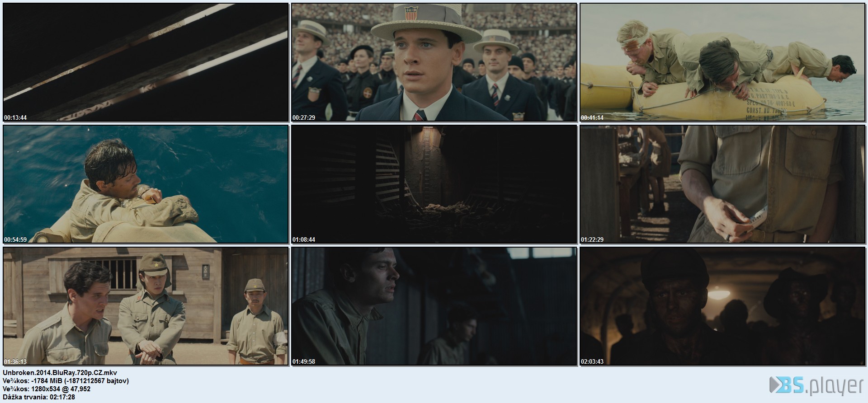Click the 00:27:29 timestamp label
The width and height of the screenshot is (868, 403).
304,118
